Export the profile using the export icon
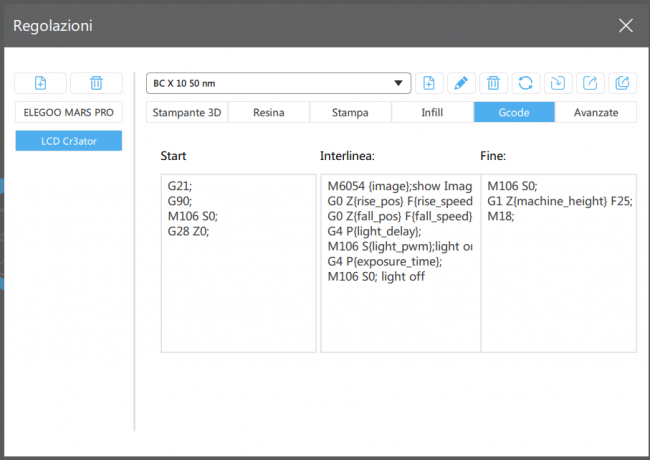 click(x=589, y=83)
